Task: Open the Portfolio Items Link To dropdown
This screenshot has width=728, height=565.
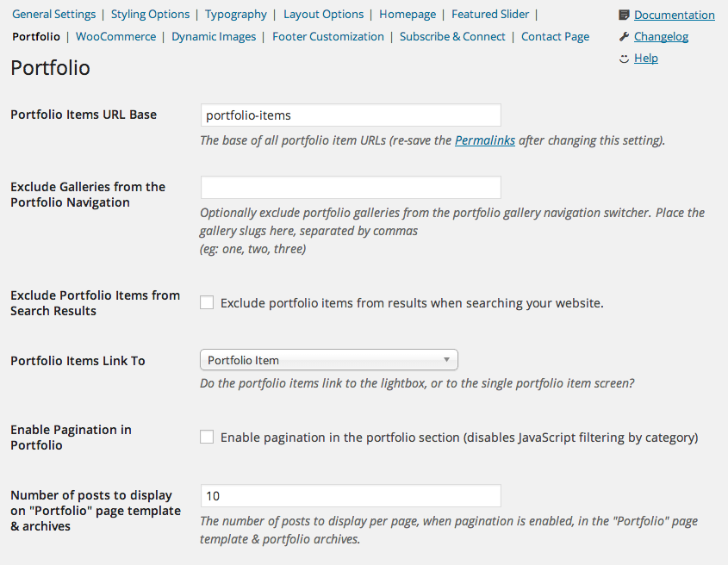Action: pyautogui.click(x=328, y=360)
